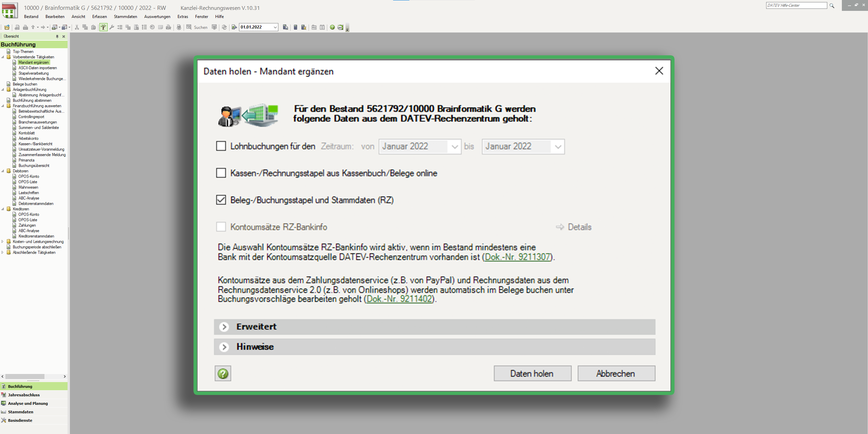This screenshot has width=868, height=434.
Task: Click the Abbrechen button
Action: coord(616,373)
